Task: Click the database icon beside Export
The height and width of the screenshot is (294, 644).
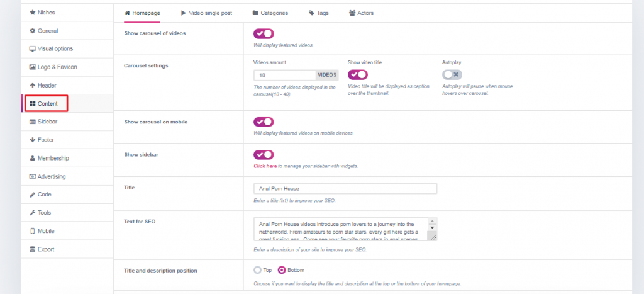Action: coord(32,249)
